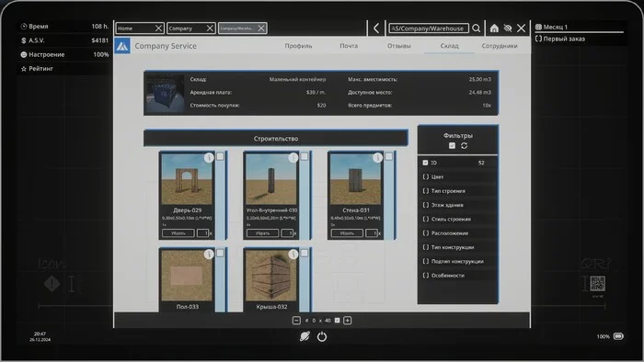The image size is (644, 362).
Task: Collapse the Строительство section header
Action: click(276, 138)
